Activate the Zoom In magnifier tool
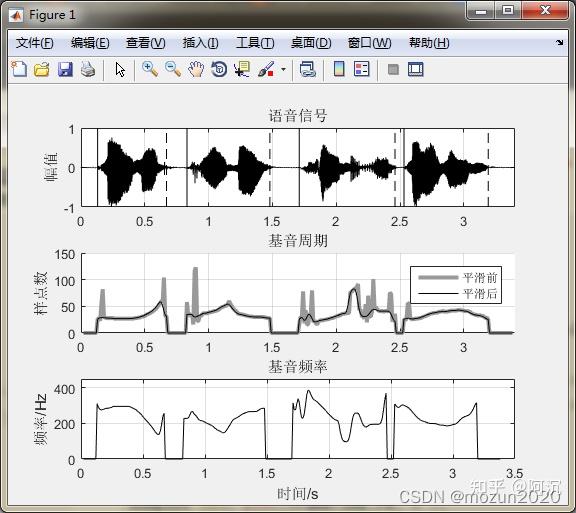 coord(150,69)
